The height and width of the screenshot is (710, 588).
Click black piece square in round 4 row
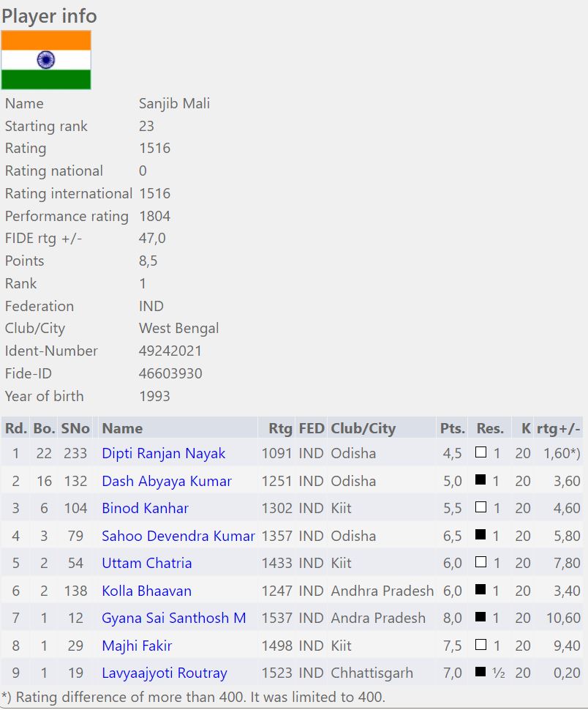pyautogui.click(x=480, y=535)
